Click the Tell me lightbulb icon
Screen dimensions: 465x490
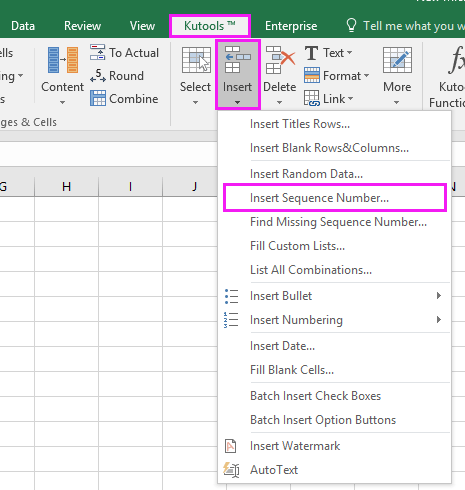[351, 25]
